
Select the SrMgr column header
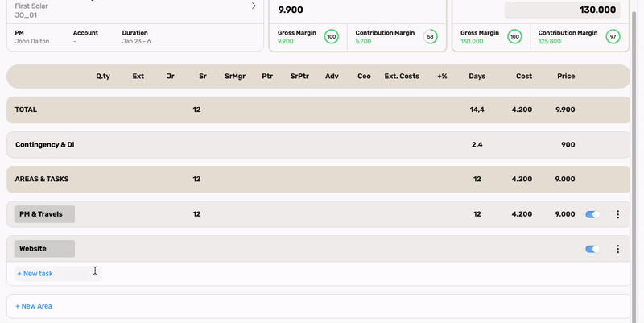(x=235, y=76)
